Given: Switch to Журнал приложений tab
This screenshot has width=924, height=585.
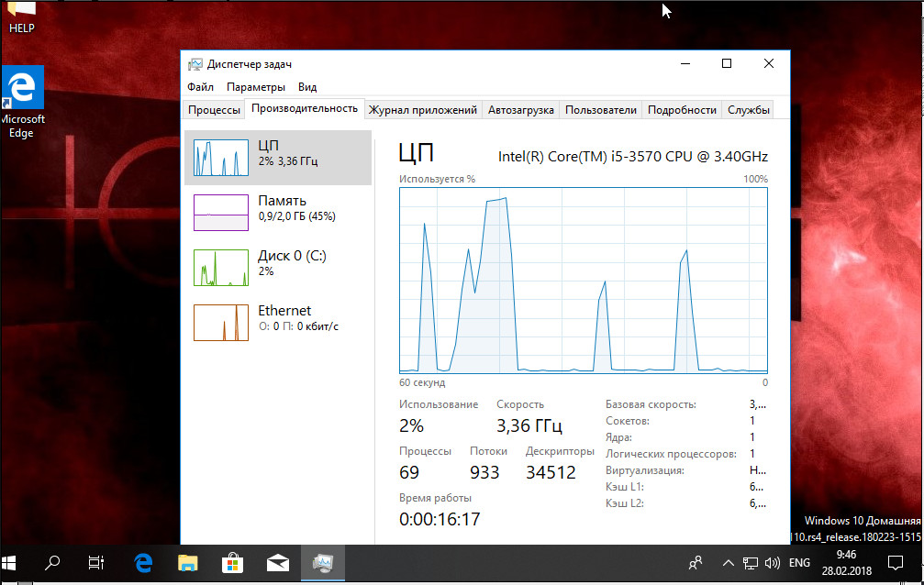Looking at the screenshot, I should [x=422, y=110].
